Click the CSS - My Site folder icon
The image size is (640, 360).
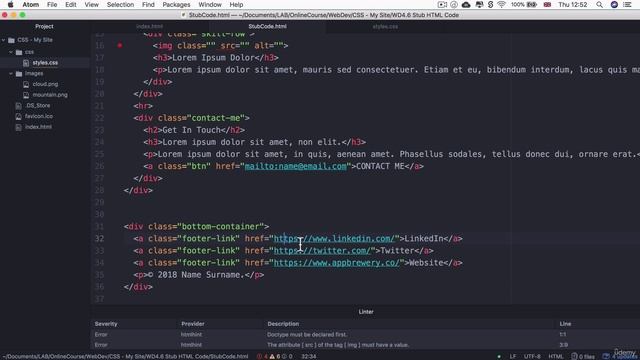pyautogui.click(x=11, y=40)
